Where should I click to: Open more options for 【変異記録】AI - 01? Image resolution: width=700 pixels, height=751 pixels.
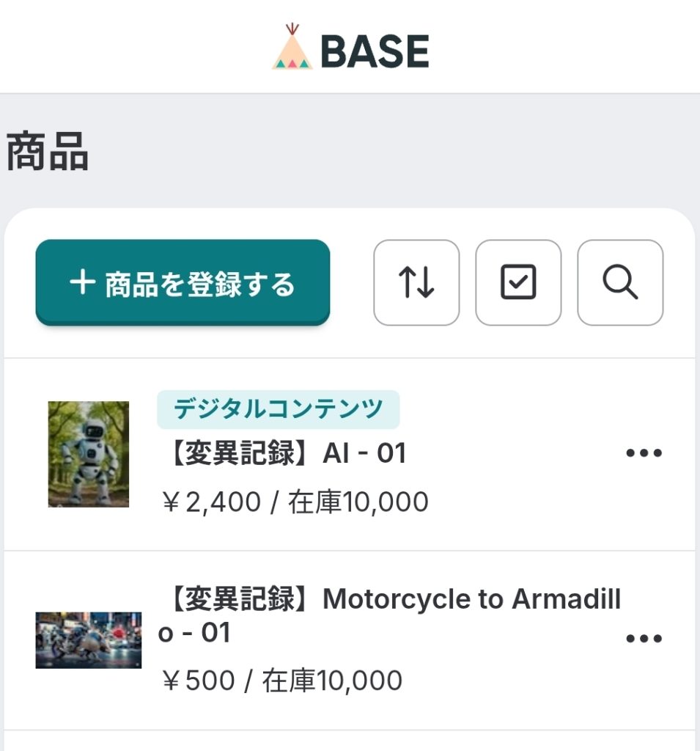click(644, 453)
